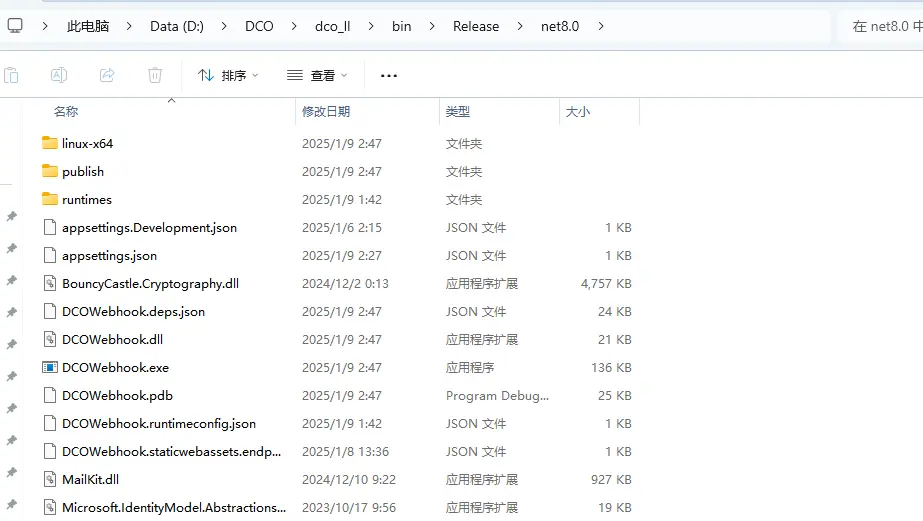Click the Delete trash can icon

tap(155, 75)
